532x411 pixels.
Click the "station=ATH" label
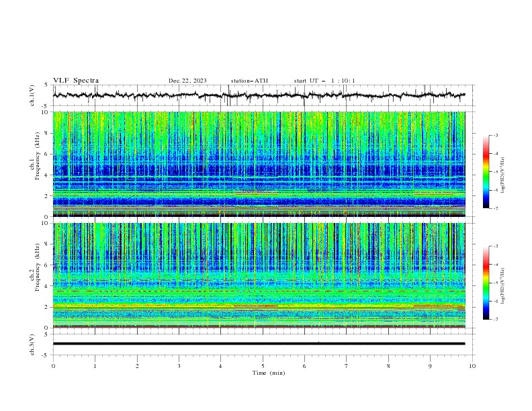(249, 81)
